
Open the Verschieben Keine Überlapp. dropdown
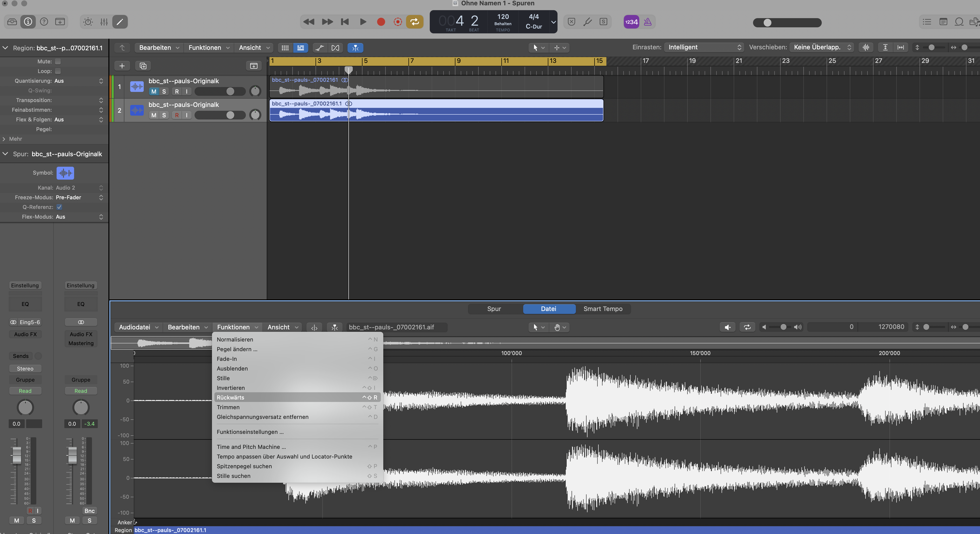pos(822,47)
